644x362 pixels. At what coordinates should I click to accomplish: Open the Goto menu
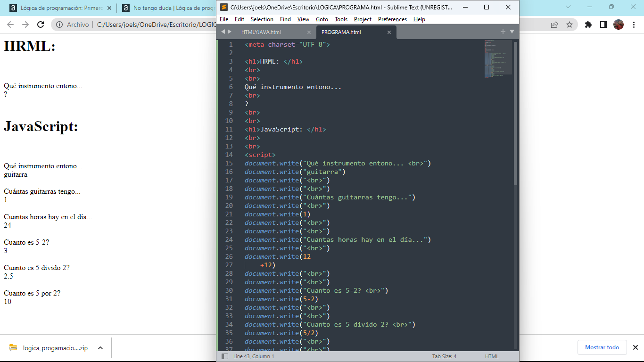tap(322, 19)
